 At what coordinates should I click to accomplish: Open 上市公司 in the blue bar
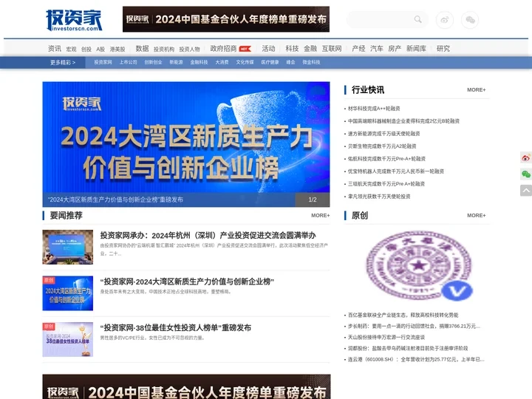129,62
